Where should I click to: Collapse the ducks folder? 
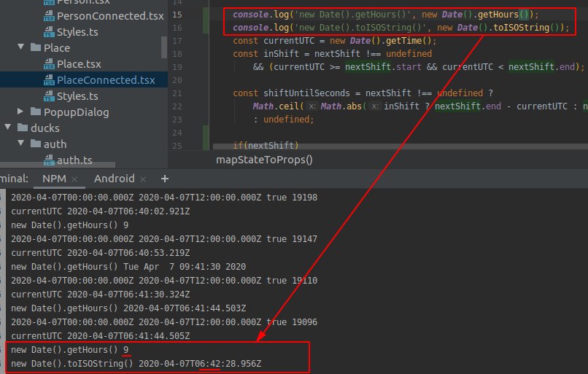8,128
